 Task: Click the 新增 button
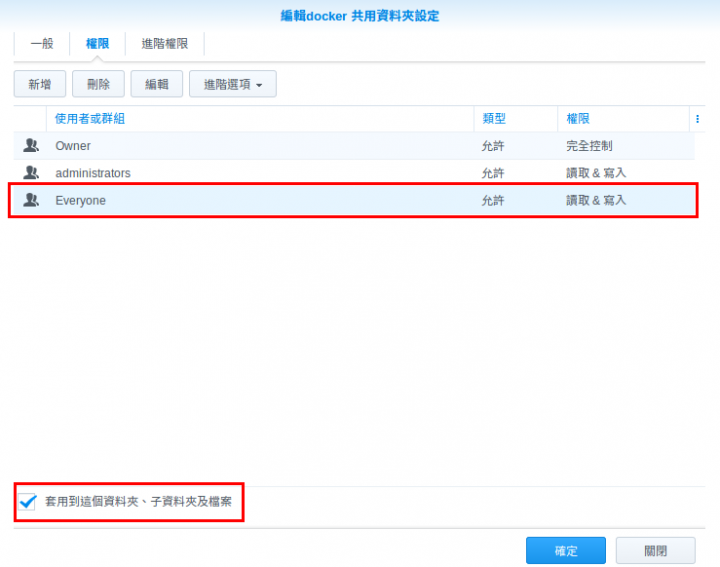coord(40,84)
